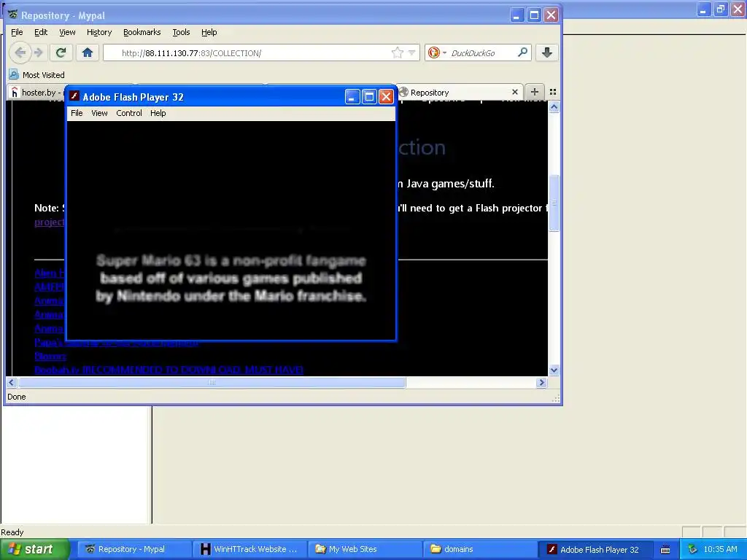
Task: Open the Flash projector link
Action: [x=50, y=222]
